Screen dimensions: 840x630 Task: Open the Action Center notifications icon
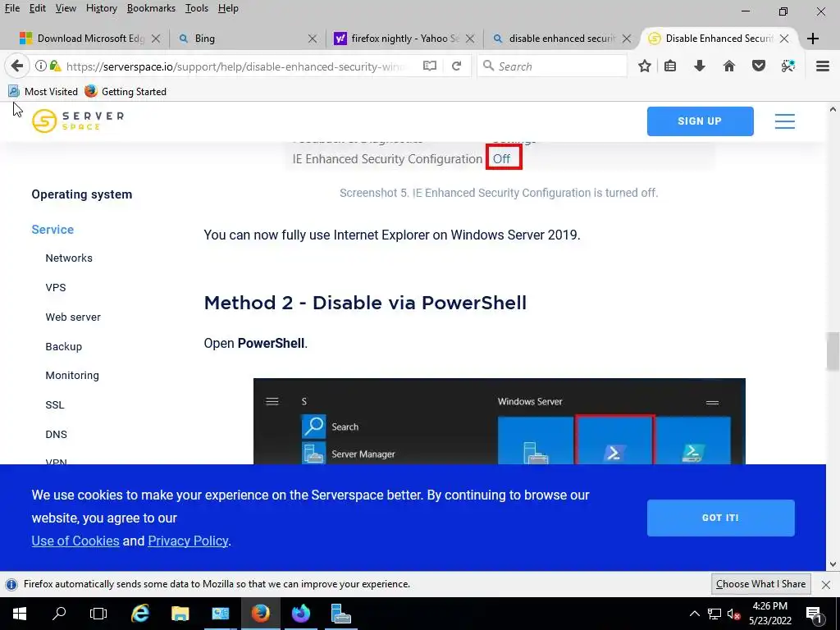tap(814, 614)
